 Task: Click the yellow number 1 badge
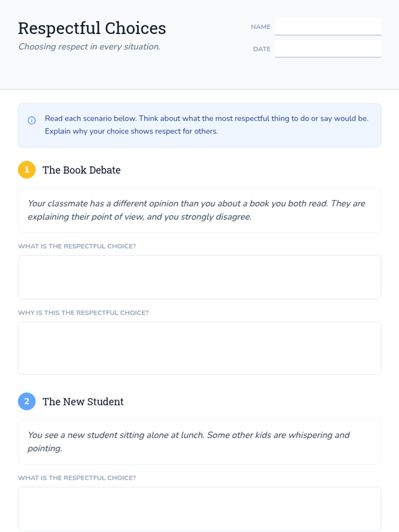click(x=27, y=170)
